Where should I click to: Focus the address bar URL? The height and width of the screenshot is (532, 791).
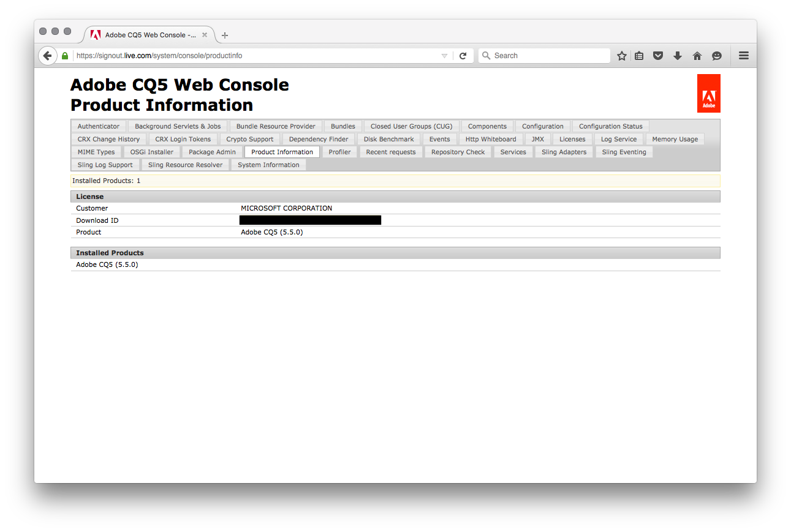click(257, 56)
